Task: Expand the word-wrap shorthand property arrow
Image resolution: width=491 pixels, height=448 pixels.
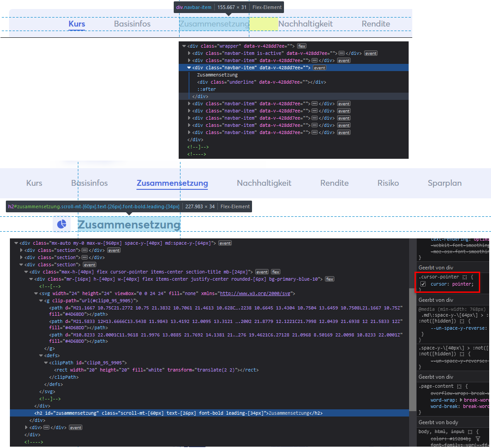Action: point(460,400)
